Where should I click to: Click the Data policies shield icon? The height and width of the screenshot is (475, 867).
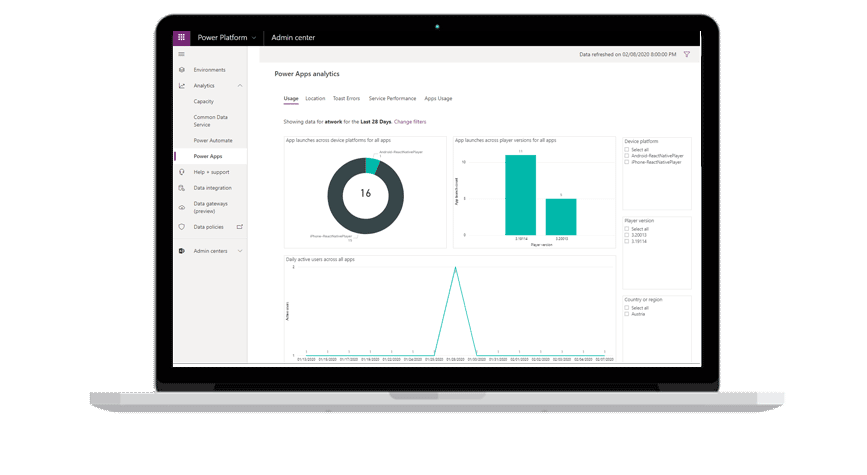182,227
